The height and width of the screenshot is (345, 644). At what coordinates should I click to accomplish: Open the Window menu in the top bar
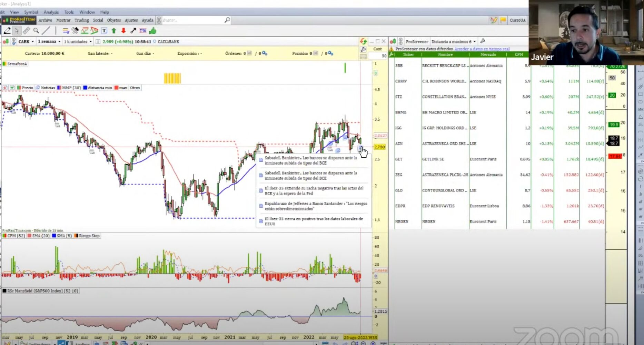click(87, 12)
